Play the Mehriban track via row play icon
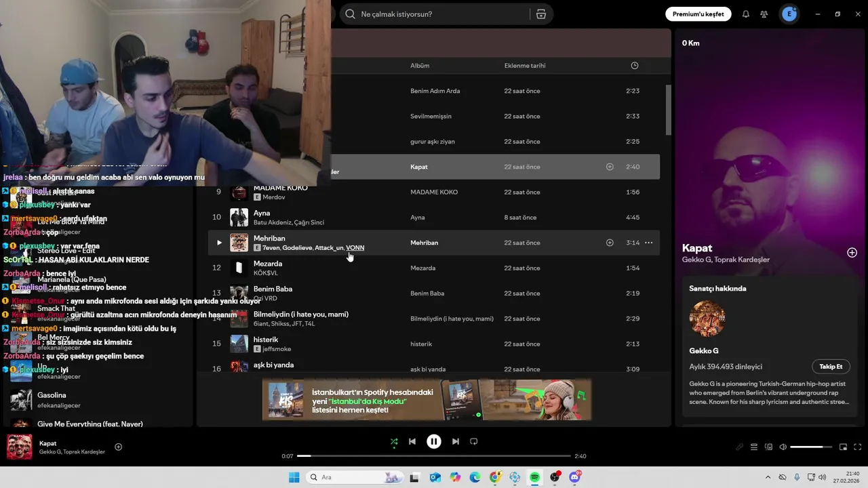Screen dimensions: 868x488 (218, 243)
